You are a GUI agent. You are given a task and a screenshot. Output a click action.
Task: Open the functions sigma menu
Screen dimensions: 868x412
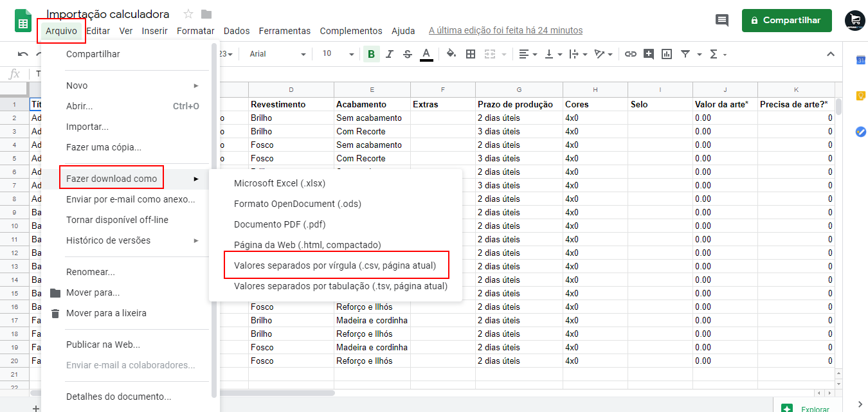tap(717, 54)
